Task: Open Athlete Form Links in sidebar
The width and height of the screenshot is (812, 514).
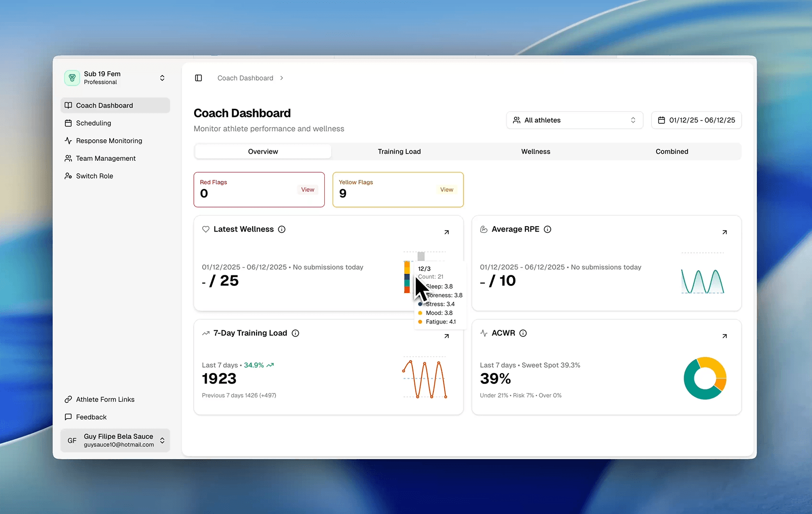Action: (105, 399)
